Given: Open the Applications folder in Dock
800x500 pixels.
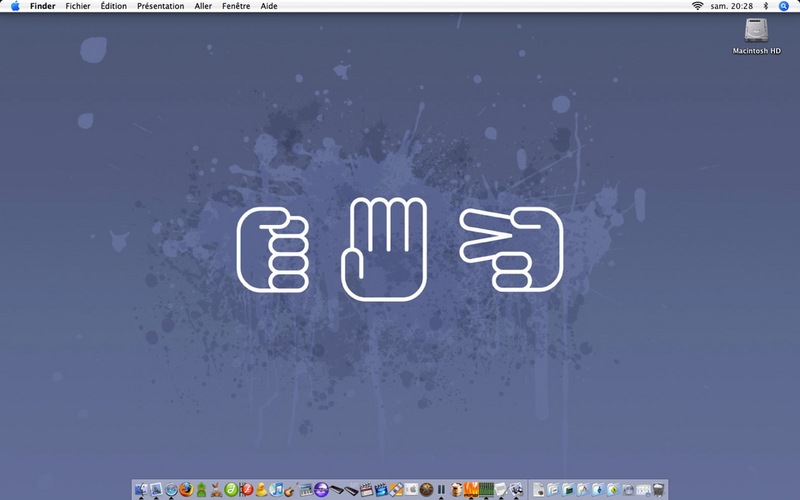Looking at the screenshot, I should tap(583, 490).
